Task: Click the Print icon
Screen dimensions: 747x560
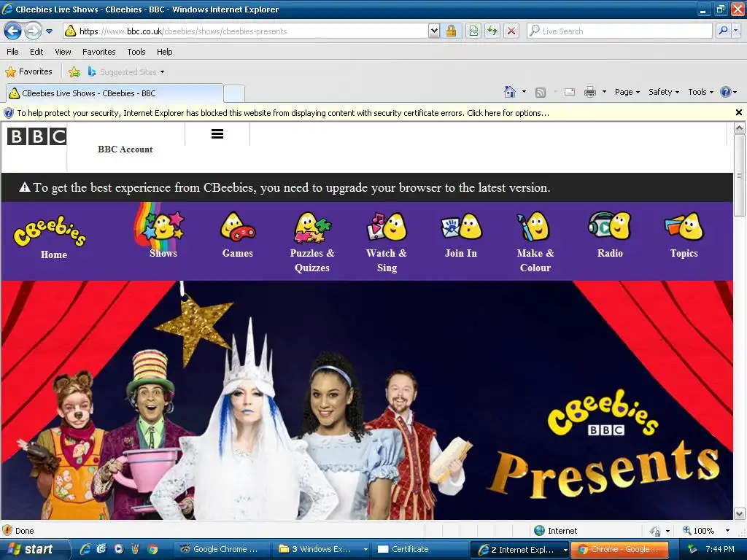Action: 590,92
